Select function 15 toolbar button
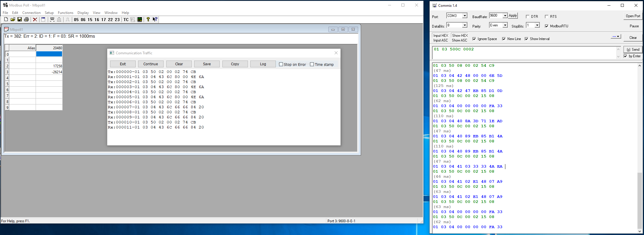This screenshot has height=235, width=644. pyautogui.click(x=90, y=20)
